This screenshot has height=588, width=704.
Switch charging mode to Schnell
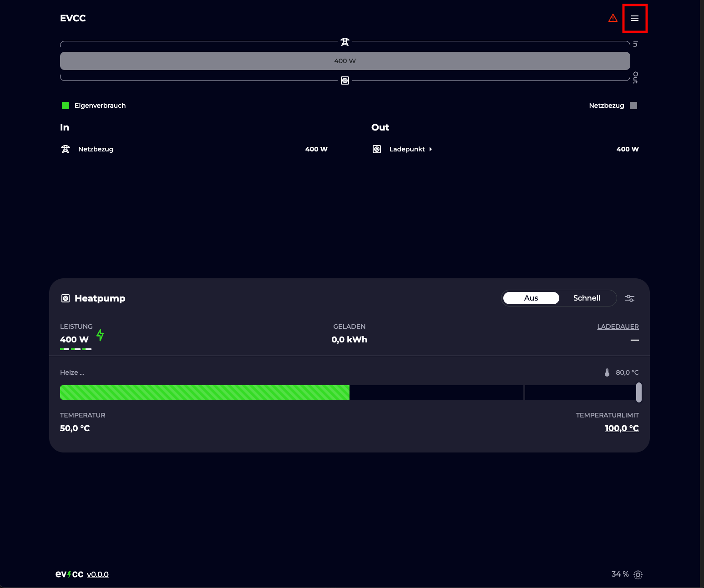click(586, 298)
